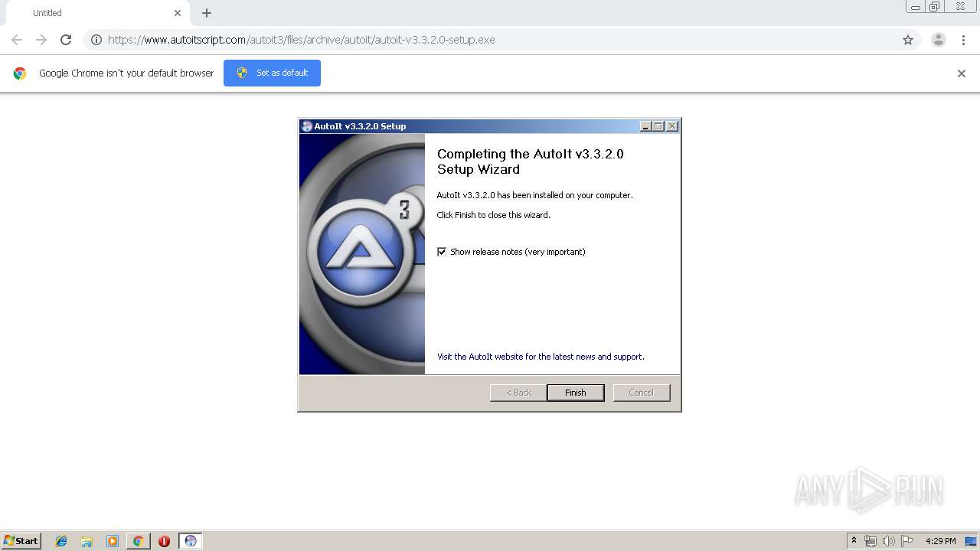Open the volume speaker tray icon
The image size is (980, 551).
click(889, 541)
